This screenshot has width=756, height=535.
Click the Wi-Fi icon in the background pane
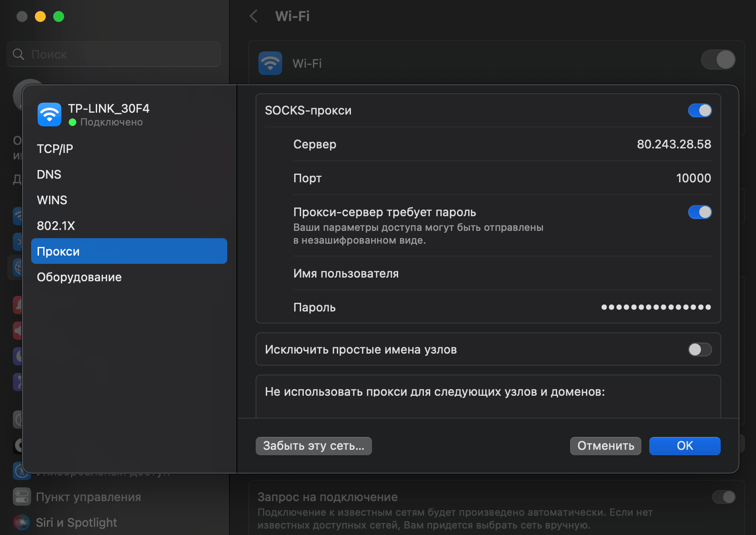pos(270,63)
